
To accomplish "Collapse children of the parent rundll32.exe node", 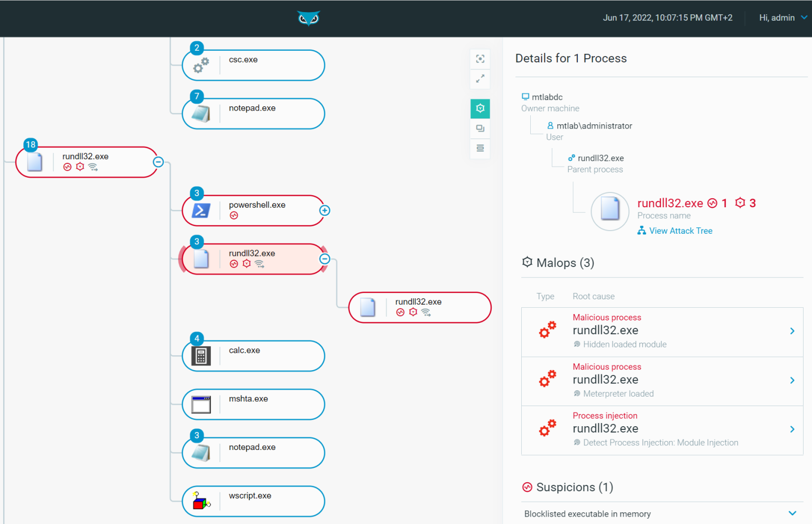I will click(x=158, y=162).
